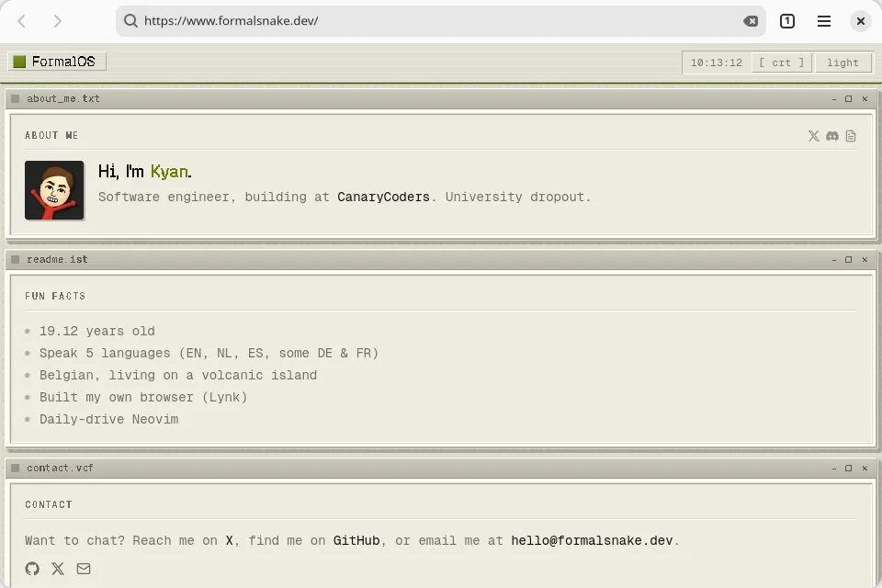882x588 pixels.
Task: Click the contact.vcf window title
Action: 60,469
